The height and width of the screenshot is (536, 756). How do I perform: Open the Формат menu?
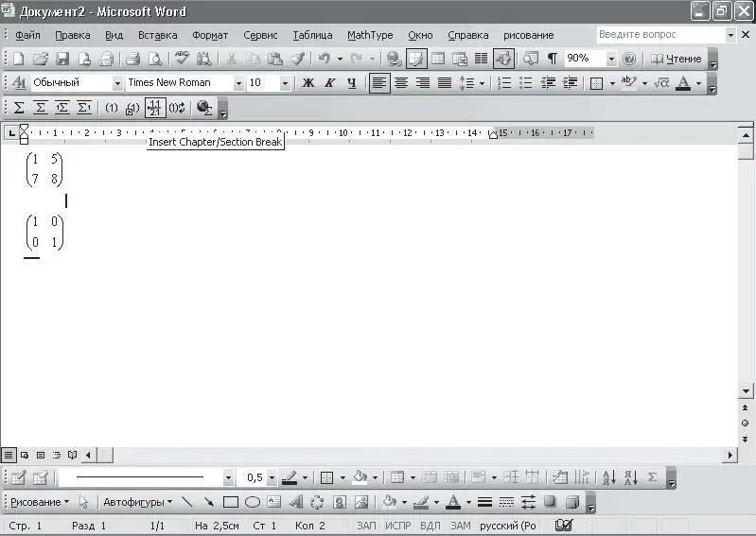coord(210,35)
